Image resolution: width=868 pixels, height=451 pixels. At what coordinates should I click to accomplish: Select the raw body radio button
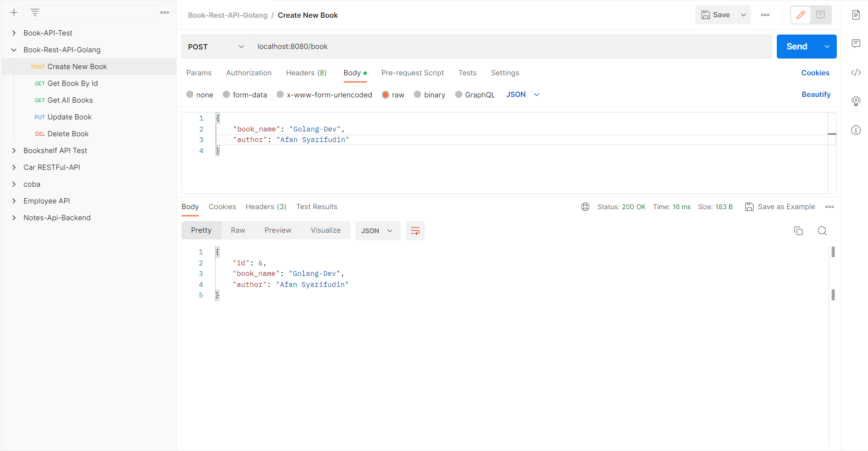(x=386, y=95)
